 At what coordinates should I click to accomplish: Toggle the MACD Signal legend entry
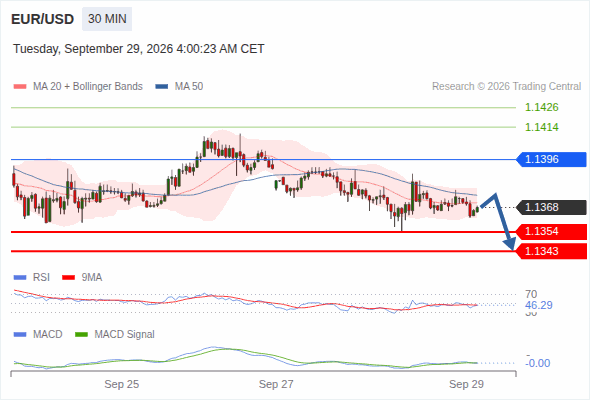pyautogui.click(x=115, y=335)
